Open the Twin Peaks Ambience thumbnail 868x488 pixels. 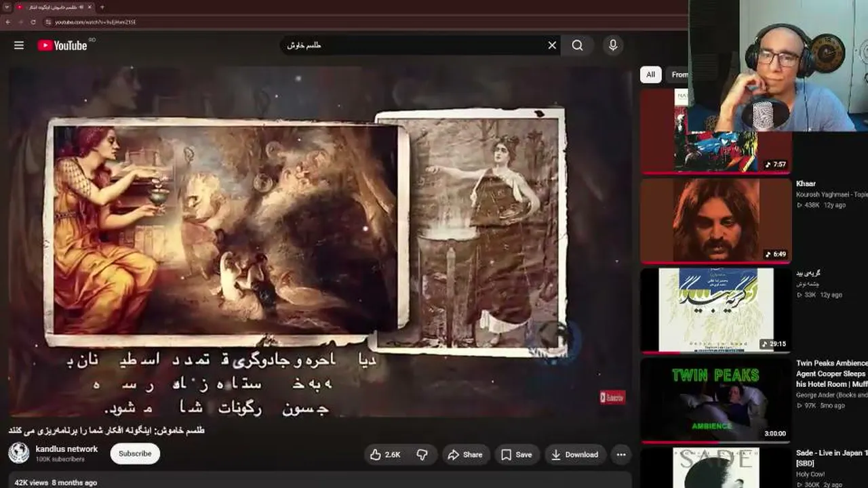point(716,400)
